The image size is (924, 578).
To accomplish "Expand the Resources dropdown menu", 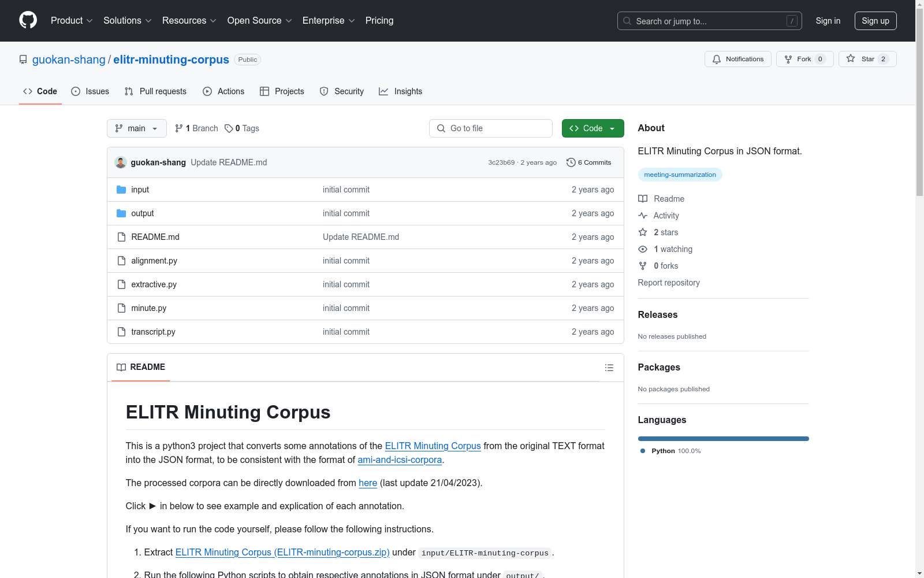I will click(189, 21).
